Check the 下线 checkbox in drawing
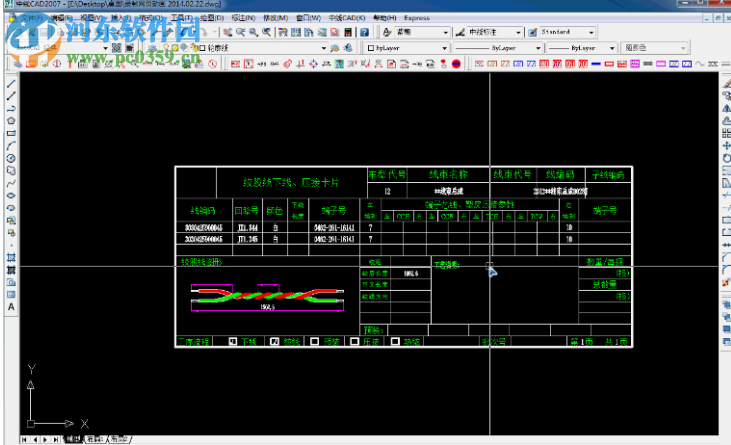This screenshot has height=445, width=731. (233, 342)
